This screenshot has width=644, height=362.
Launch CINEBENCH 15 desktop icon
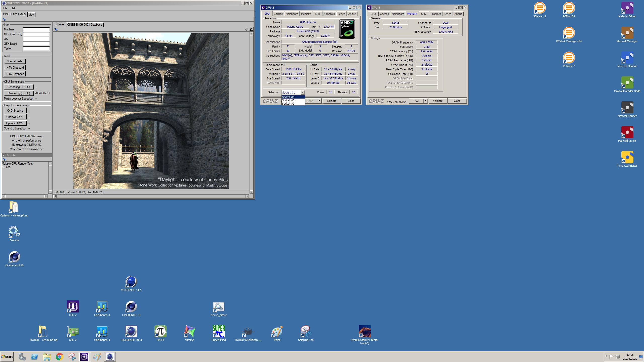pos(131,309)
